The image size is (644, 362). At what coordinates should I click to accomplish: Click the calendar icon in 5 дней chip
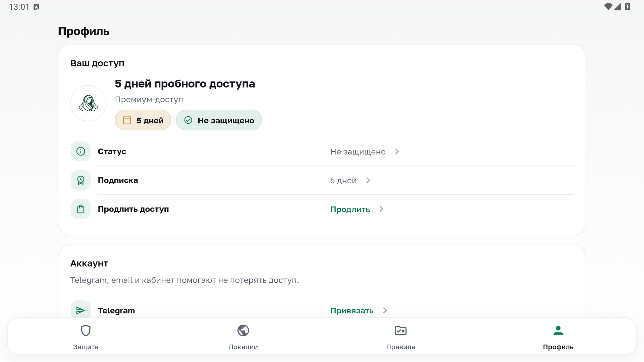tap(127, 120)
